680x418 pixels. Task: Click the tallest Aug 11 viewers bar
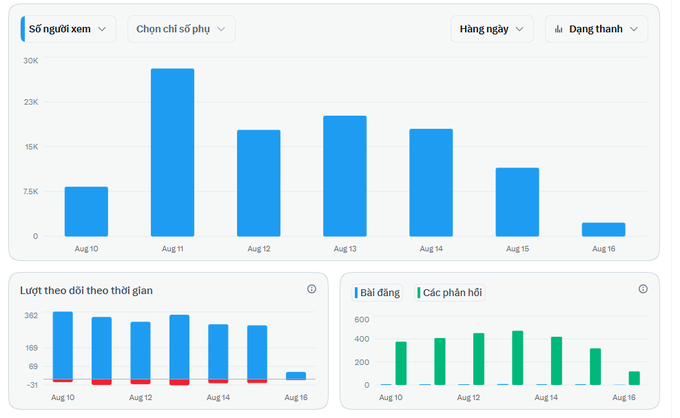[x=173, y=152]
